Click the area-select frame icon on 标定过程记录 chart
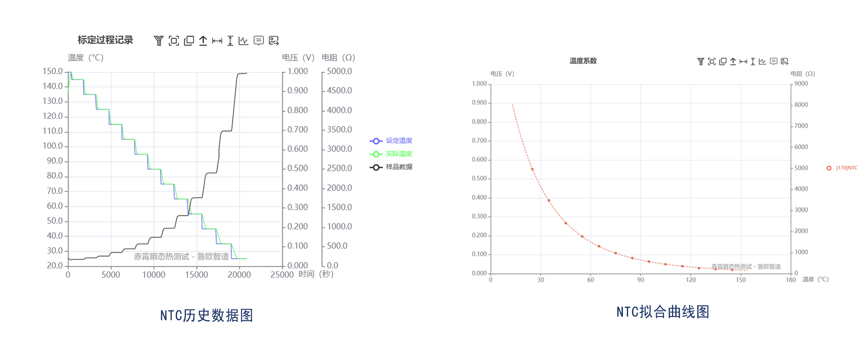868x339 pixels. [x=174, y=41]
